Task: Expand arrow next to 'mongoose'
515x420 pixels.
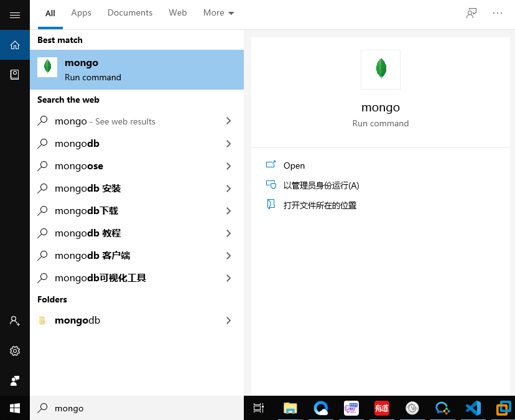Action: point(229,166)
